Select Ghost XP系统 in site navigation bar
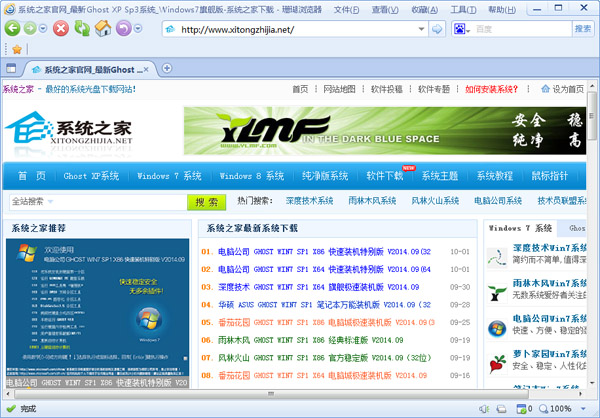This screenshot has width=600, height=418. click(x=91, y=176)
